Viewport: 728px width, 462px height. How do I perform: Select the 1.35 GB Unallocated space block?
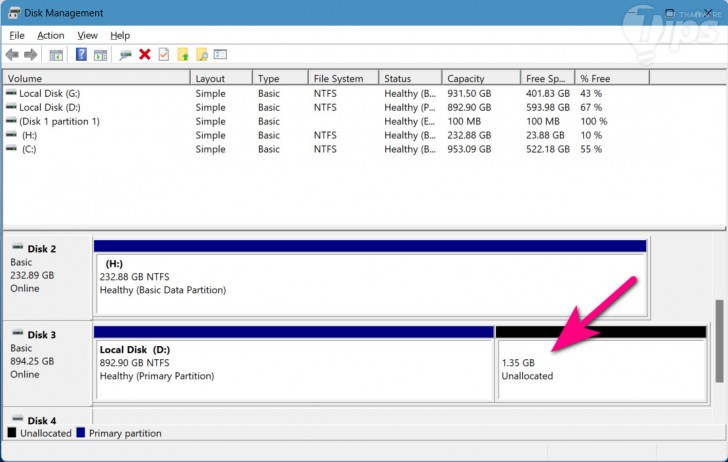[601, 364]
